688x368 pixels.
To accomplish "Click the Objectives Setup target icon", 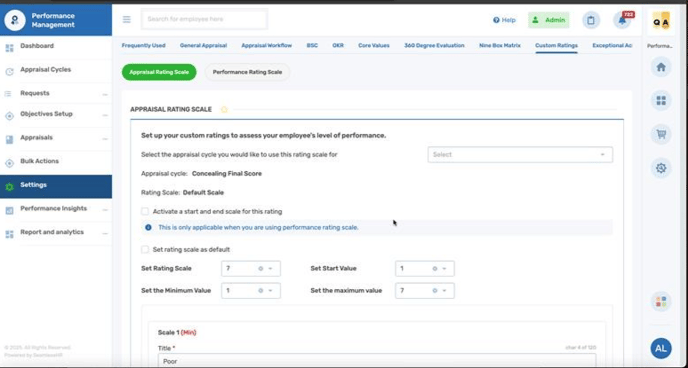I will [9, 116].
